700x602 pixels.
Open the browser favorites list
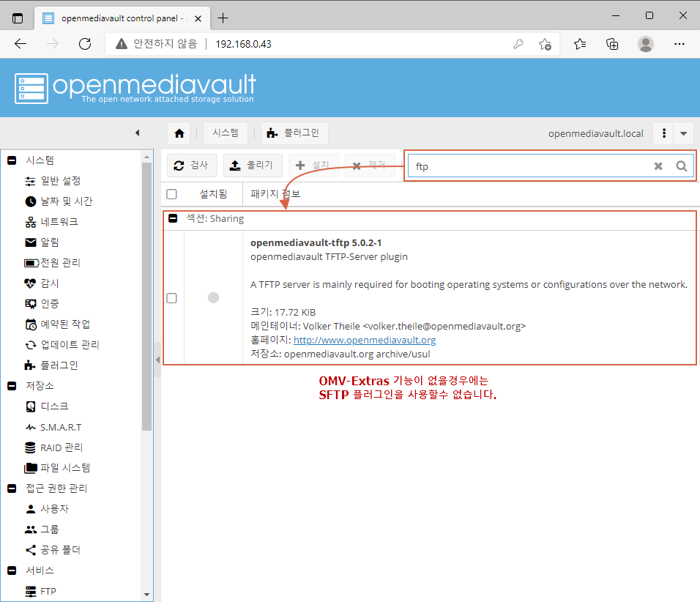pos(580,44)
